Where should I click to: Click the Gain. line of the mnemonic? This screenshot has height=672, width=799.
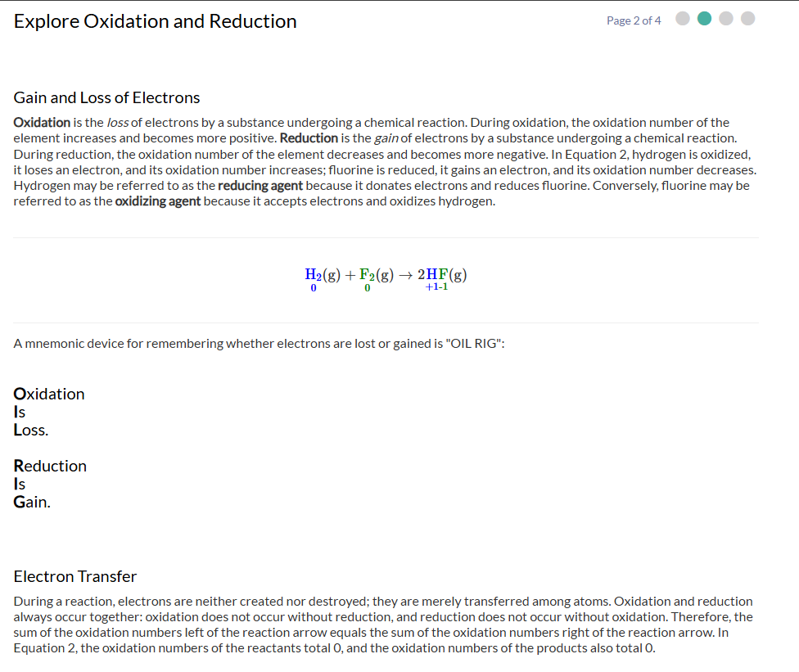(32, 503)
